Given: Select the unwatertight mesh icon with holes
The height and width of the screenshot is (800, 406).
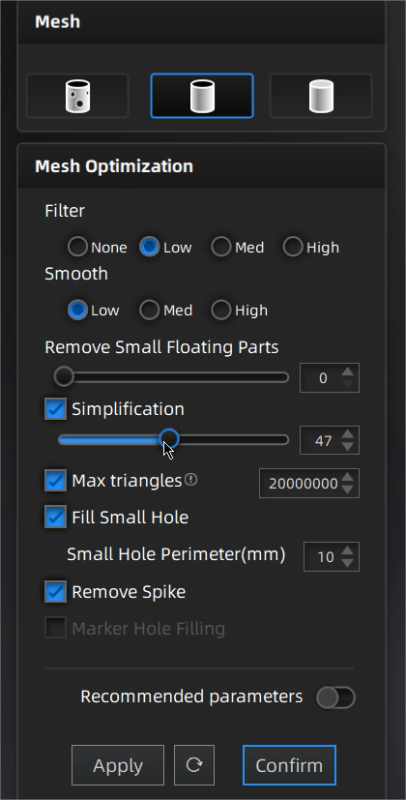Looking at the screenshot, I should pyautogui.click(x=78, y=96).
